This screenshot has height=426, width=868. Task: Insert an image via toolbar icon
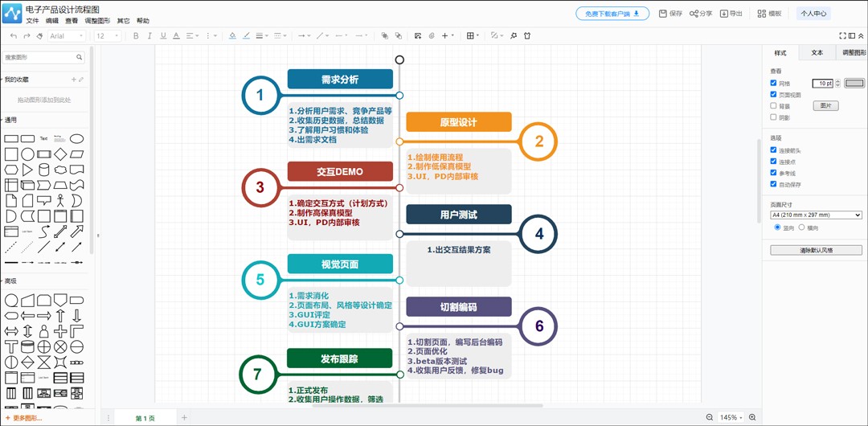[x=418, y=36]
